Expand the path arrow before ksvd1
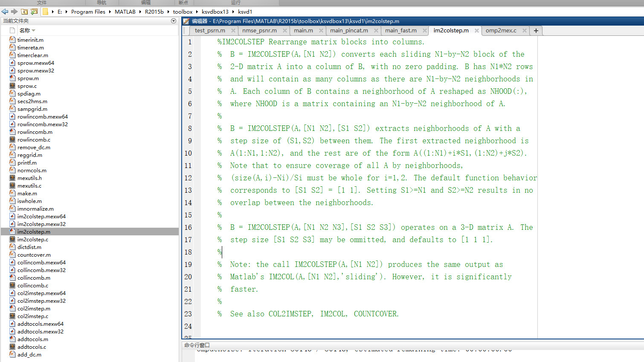This screenshot has height=362, width=644. pyautogui.click(x=233, y=12)
